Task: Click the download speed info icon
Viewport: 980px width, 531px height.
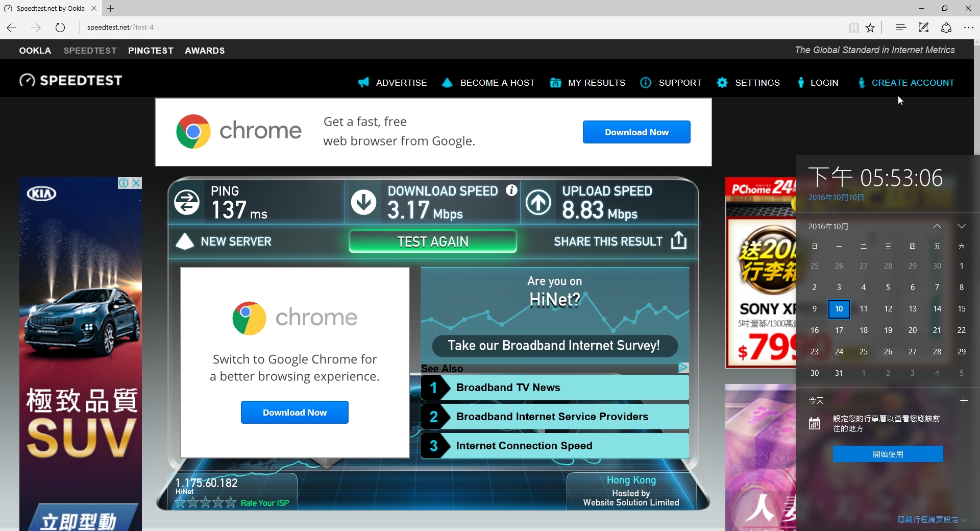Action: pyautogui.click(x=511, y=190)
